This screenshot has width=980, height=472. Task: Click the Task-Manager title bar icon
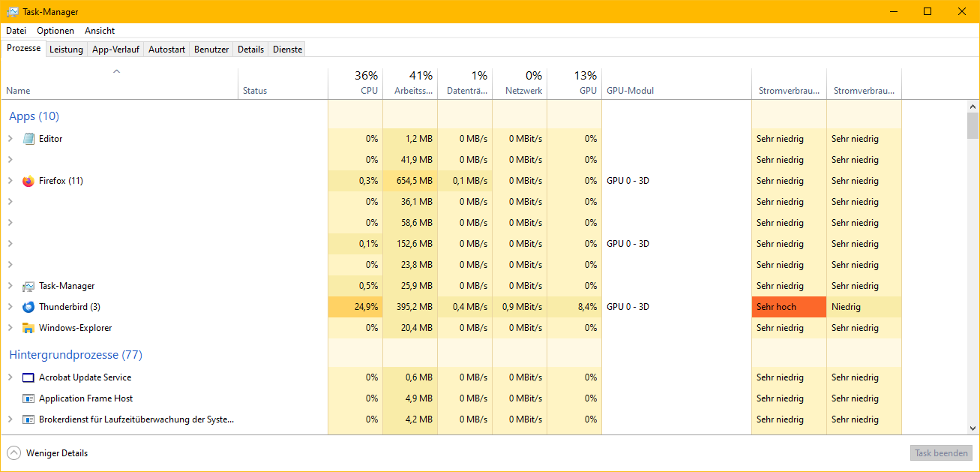click(x=13, y=12)
